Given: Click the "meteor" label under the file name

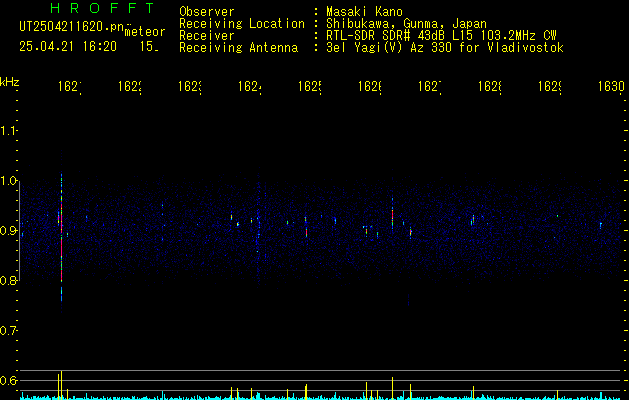Looking at the screenshot, I should point(144,32).
